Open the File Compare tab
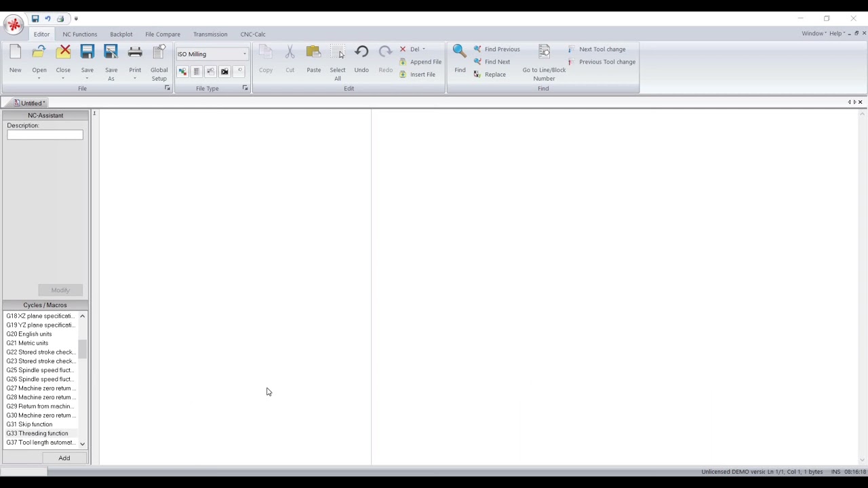The height and width of the screenshot is (488, 868). [163, 34]
